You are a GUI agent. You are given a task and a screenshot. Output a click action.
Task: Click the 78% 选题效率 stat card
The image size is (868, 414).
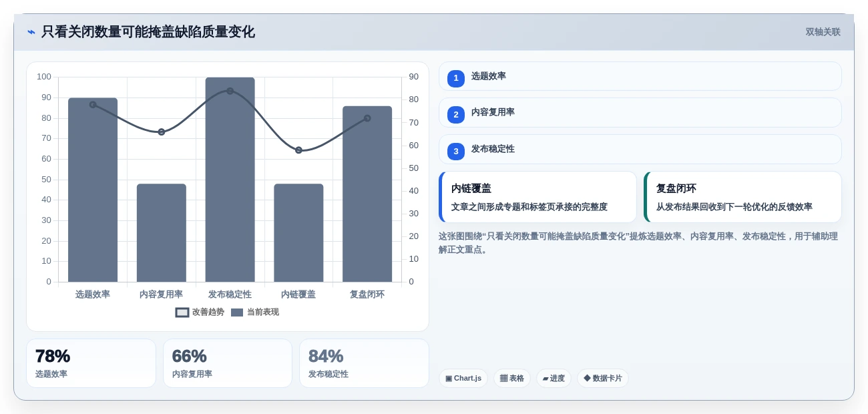[91, 363]
